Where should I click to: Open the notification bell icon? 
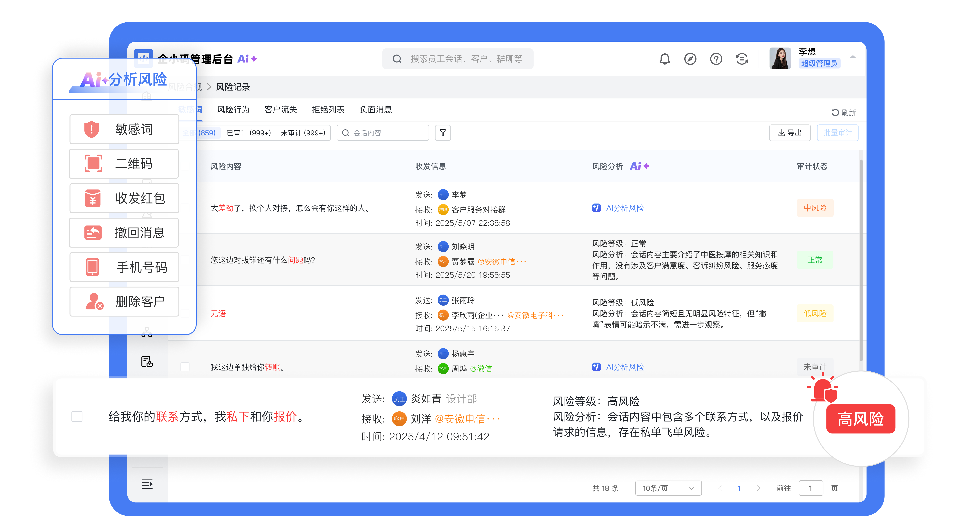click(664, 59)
